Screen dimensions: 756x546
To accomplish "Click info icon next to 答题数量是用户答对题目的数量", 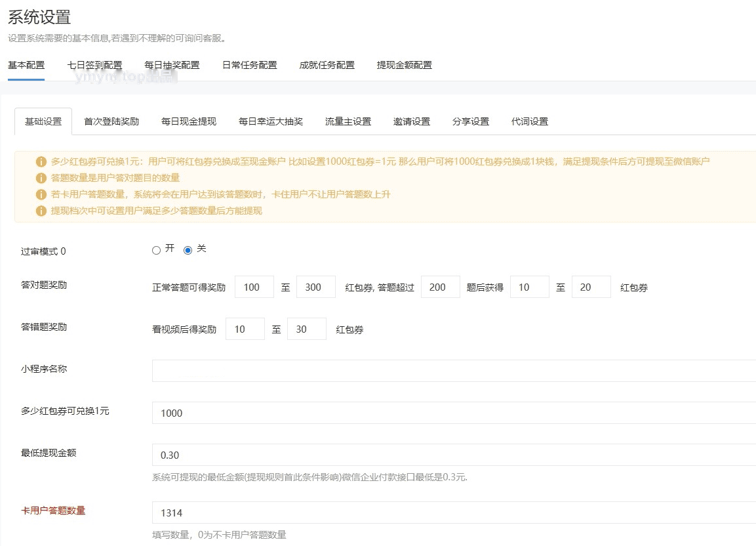I will click(41, 178).
